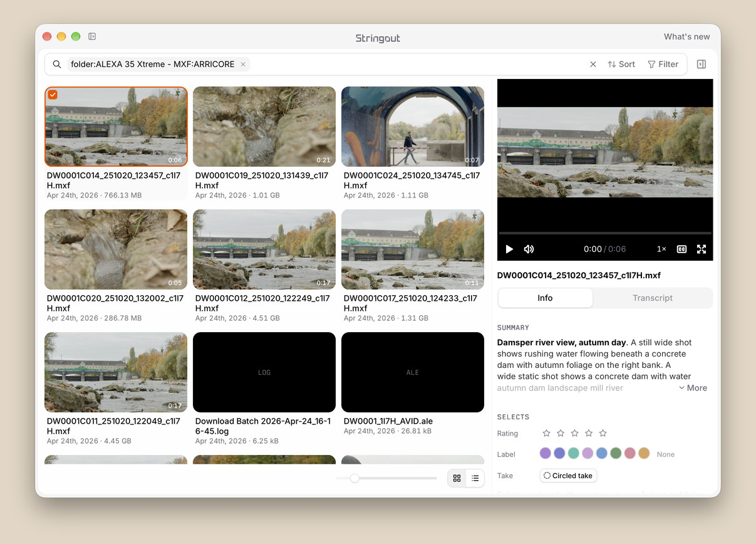756x544 pixels.
Task: Click the search magnifier icon
Action: click(56, 65)
